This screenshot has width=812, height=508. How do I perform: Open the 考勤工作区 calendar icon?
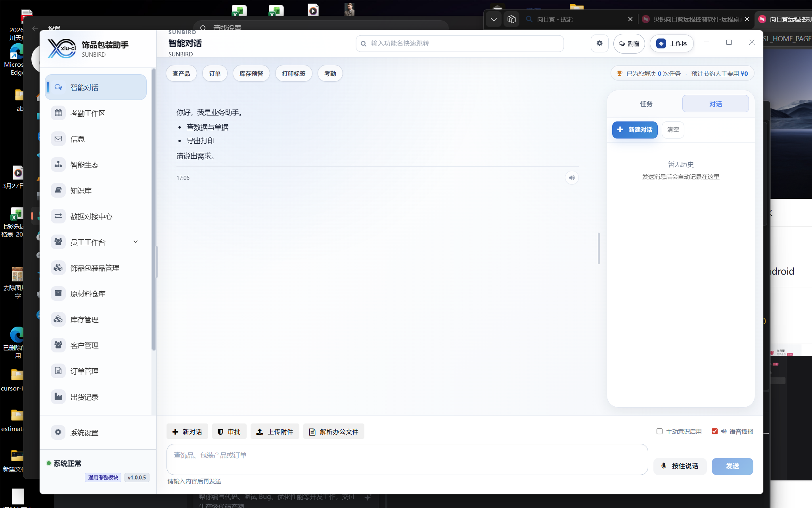tap(58, 113)
